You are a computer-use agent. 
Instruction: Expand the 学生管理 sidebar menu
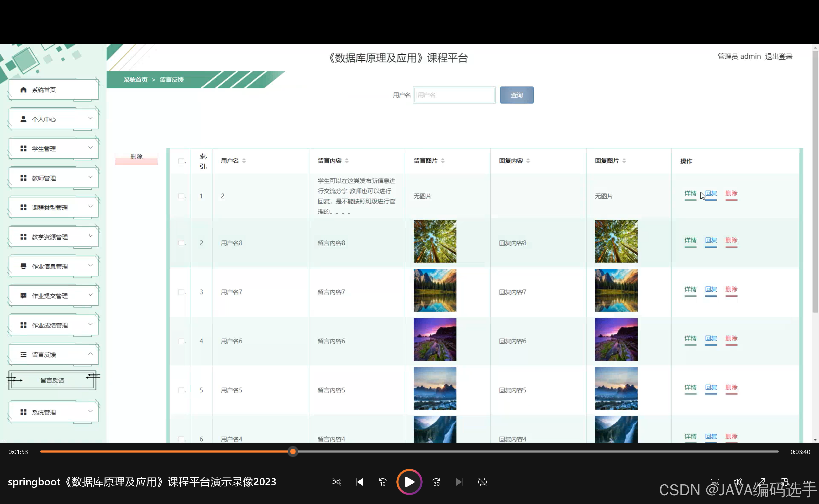point(53,148)
